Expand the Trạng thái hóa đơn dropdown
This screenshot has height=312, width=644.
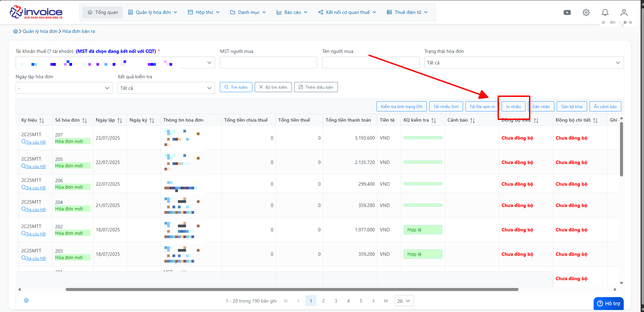pos(524,63)
